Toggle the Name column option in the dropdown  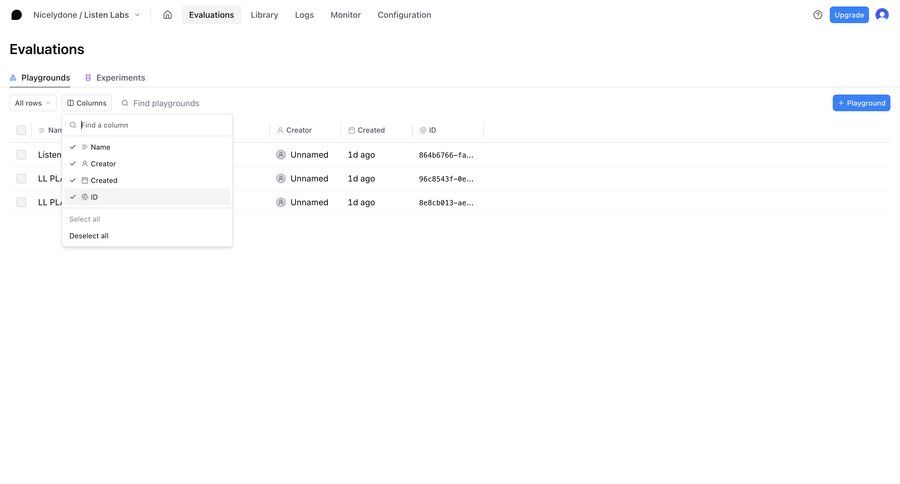click(x=148, y=147)
